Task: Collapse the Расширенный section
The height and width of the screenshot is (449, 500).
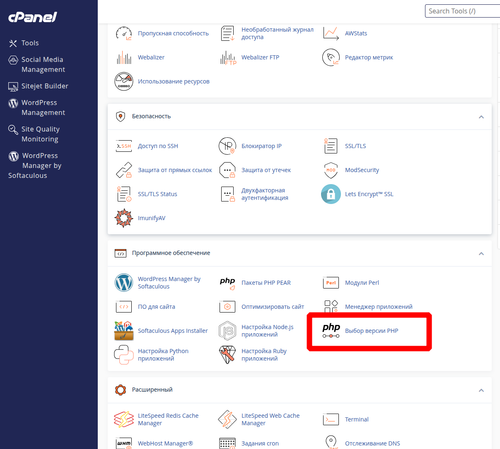Action: point(481,390)
